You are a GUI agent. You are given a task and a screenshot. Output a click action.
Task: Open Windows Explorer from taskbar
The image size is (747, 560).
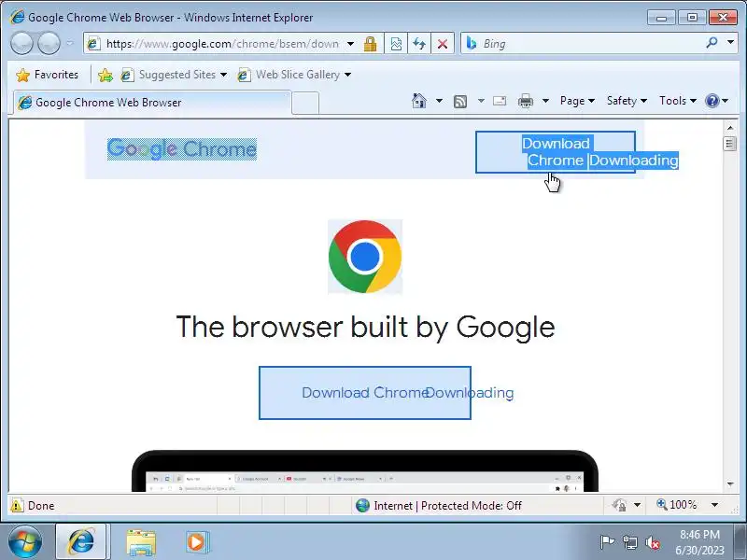click(141, 542)
